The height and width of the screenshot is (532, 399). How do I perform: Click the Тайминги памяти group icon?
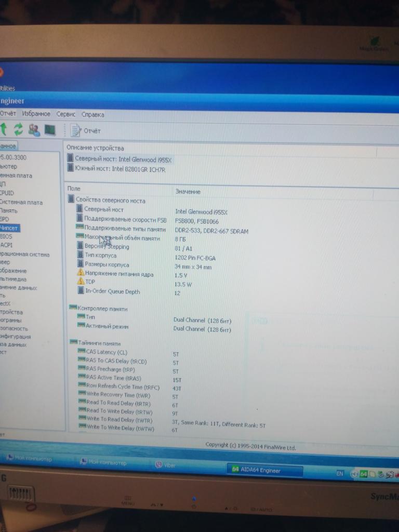74,341
